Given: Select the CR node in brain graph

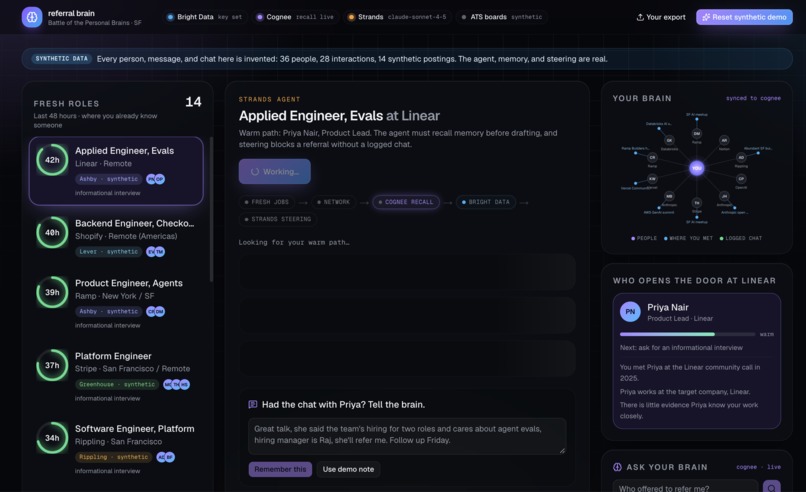Looking at the screenshot, I should pos(652,157).
